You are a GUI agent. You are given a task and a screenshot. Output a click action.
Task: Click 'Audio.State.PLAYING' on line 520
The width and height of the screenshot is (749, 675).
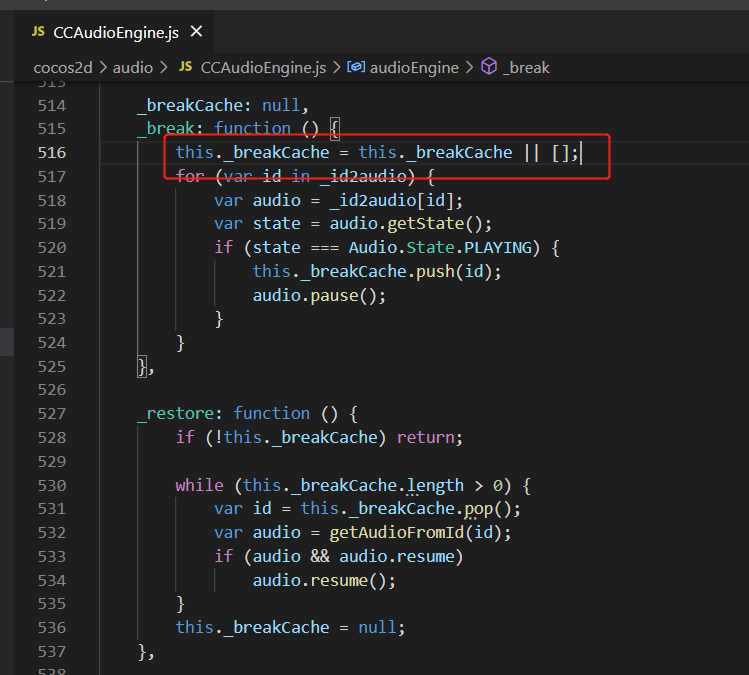(440, 248)
